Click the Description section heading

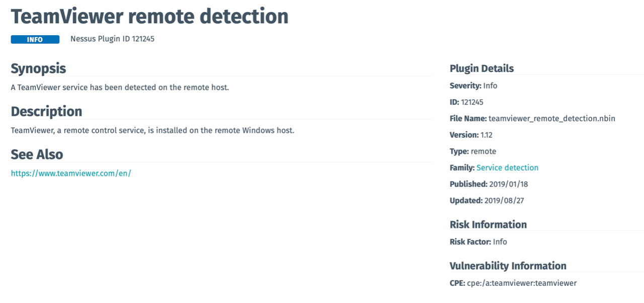46,111
